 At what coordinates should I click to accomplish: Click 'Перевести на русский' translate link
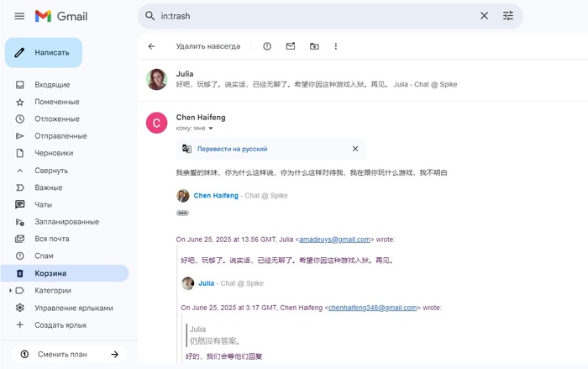pyautogui.click(x=232, y=149)
